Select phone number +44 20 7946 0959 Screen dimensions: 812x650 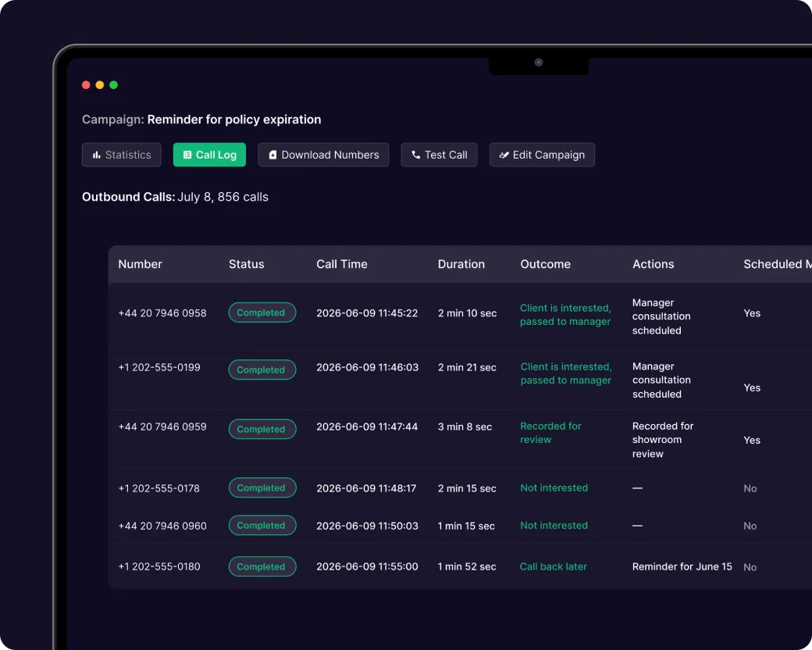162,427
